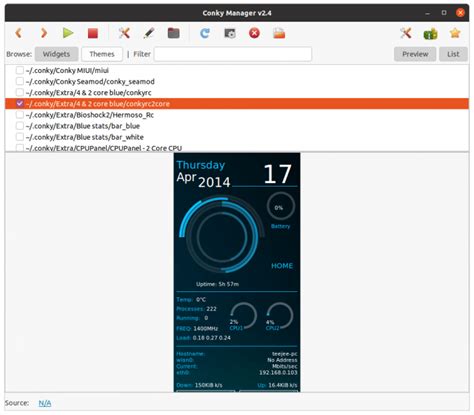Open application settings tools icon at right
This screenshot has height=415, width=474.
[x=406, y=33]
